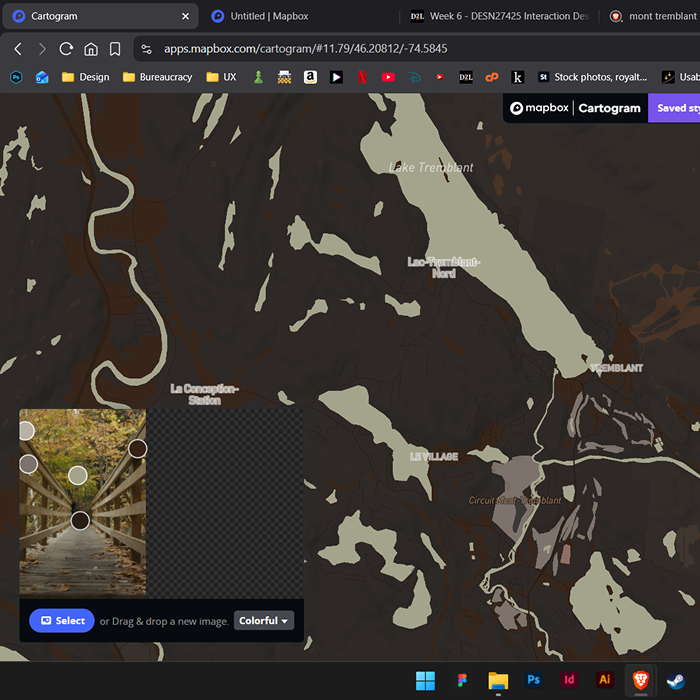The width and height of the screenshot is (700, 700).
Task: Switch to the Week 6 - DESN27425 tab
Action: click(x=500, y=17)
